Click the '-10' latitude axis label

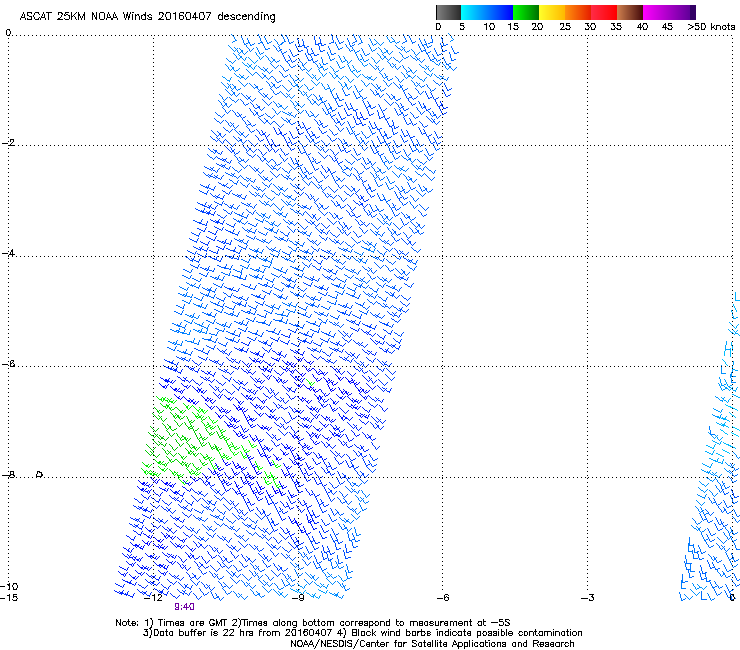coord(9,586)
